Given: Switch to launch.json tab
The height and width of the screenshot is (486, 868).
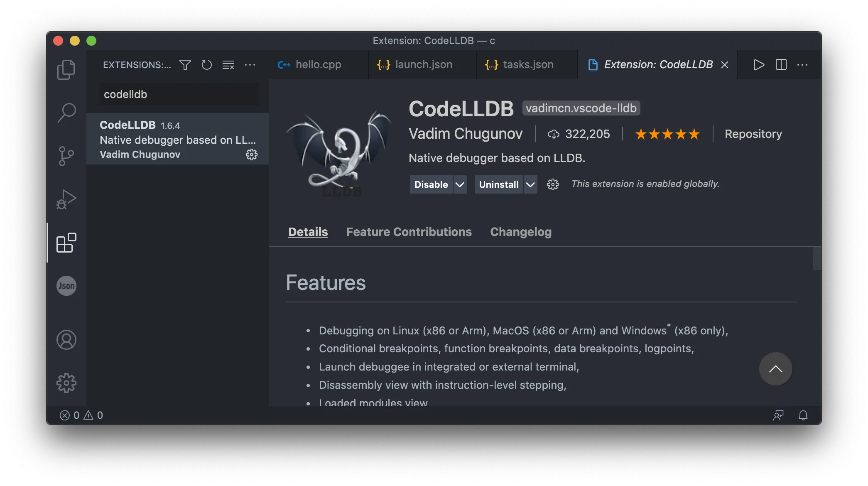Looking at the screenshot, I should pos(422,65).
